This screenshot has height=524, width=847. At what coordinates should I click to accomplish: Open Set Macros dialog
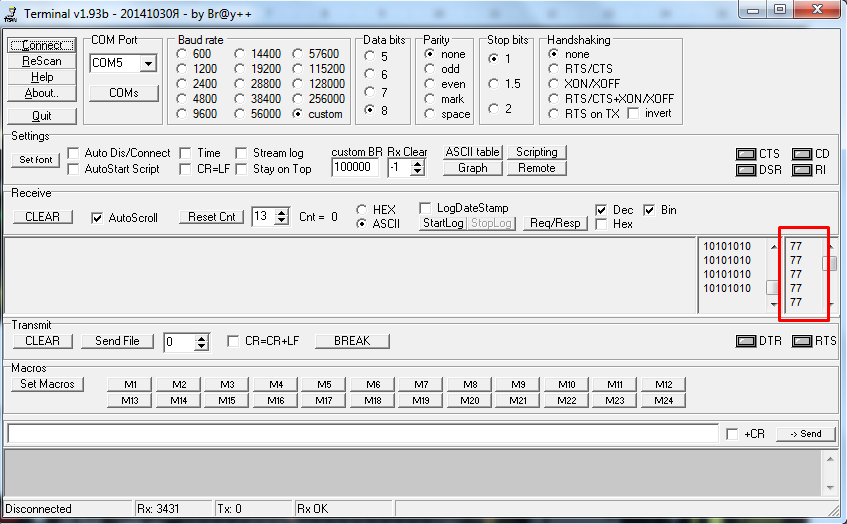pos(48,384)
